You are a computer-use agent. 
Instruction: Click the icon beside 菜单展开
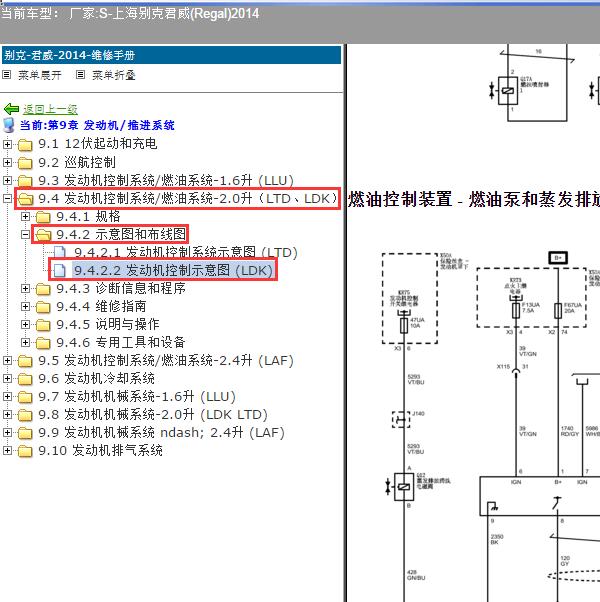(x=7, y=75)
